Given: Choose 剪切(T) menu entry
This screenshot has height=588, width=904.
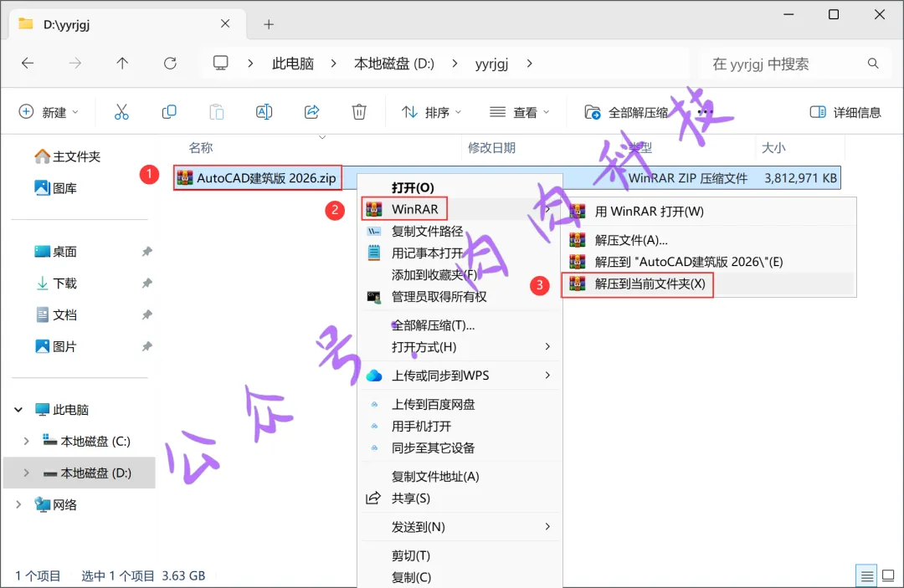Looking at the screenshot, I should pyautogui.click(x=460, y=555).
